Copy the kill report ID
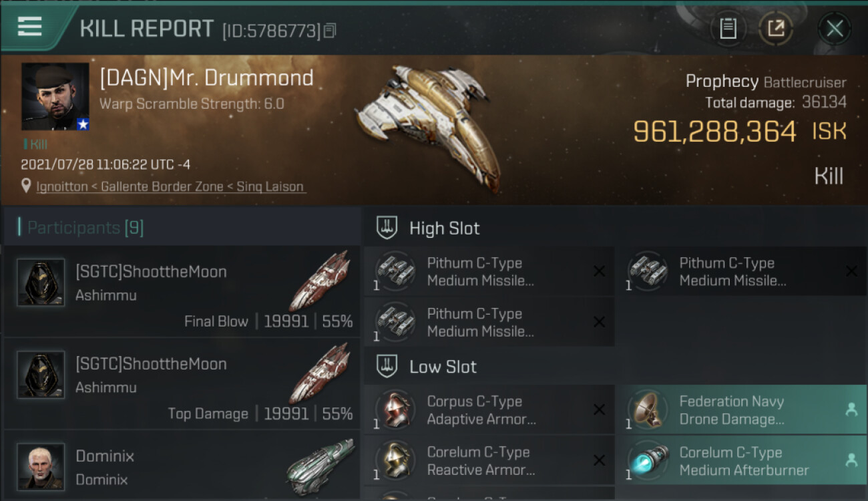Image resolution: width=868 pixels, height=501 pixels. [330, 30]
